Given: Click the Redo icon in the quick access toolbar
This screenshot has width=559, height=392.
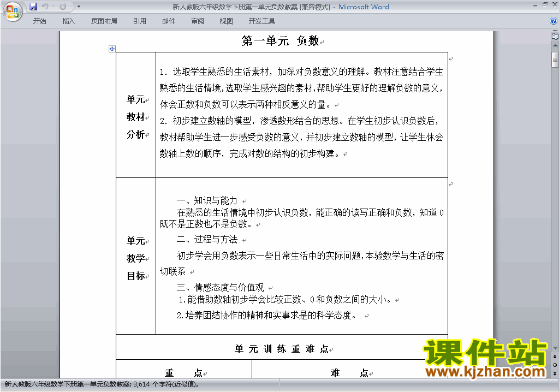Looking at the screenshot, I should point(63,7).
